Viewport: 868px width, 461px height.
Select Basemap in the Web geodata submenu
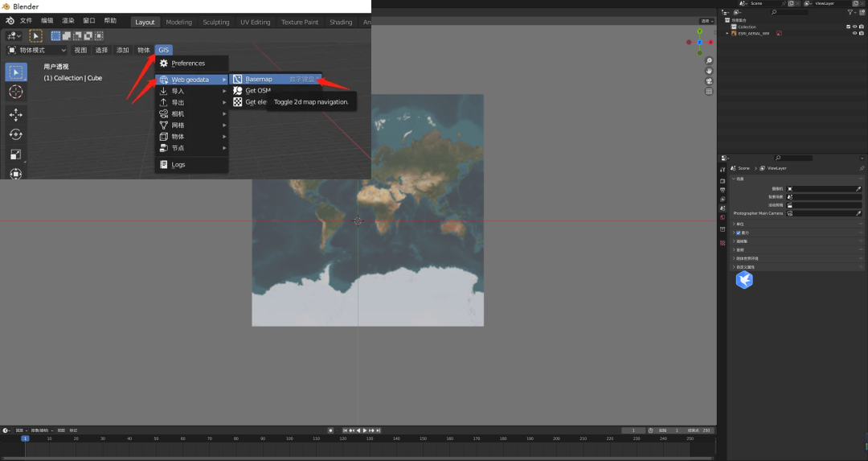[275, 79]
